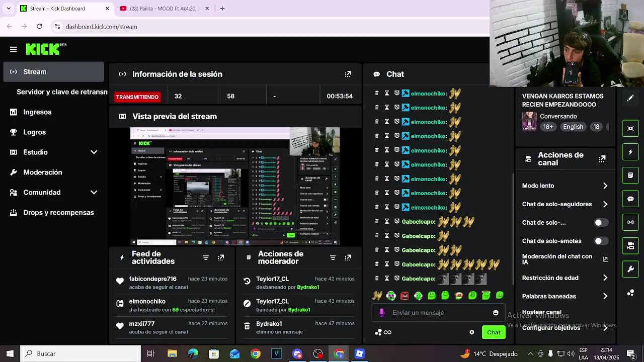Click the stream preview video thumbnail
644x362 pixels.
click(x=235, y=187)
